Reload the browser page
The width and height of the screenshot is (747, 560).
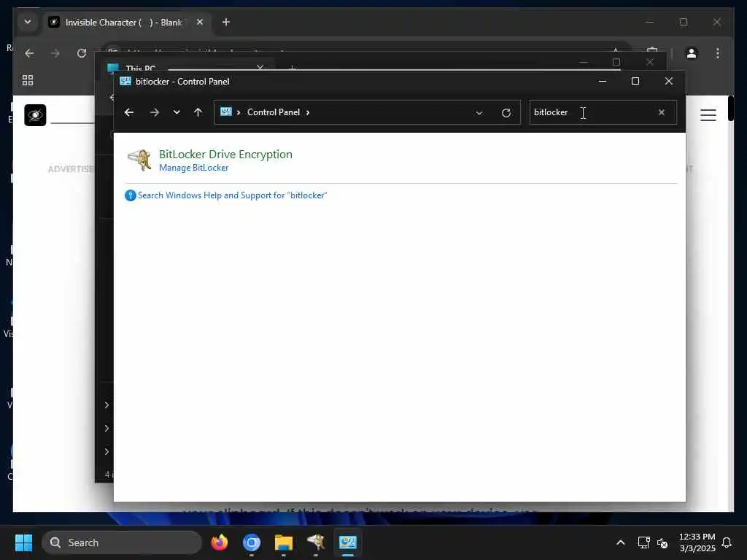82,53
